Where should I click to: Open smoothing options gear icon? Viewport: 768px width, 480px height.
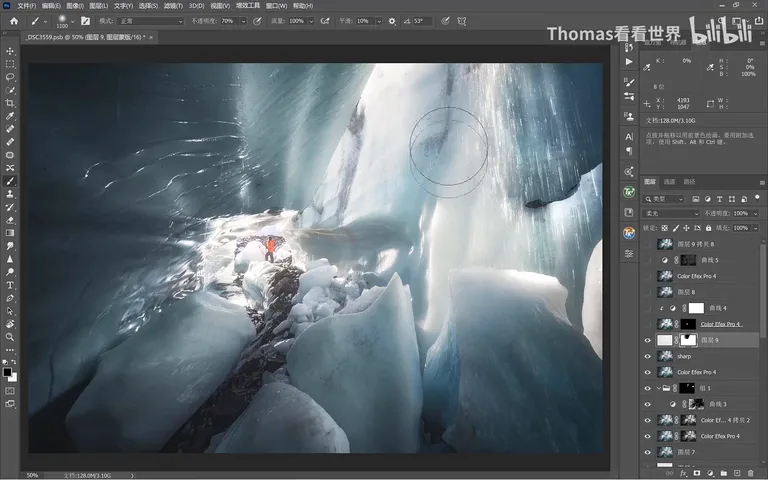(x=392, y=21)
